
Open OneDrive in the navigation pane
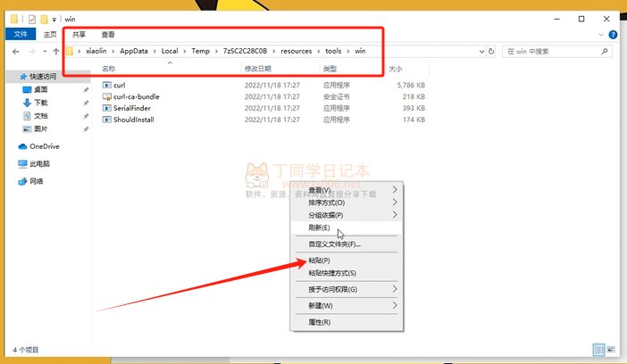click(x=44, y=146)
